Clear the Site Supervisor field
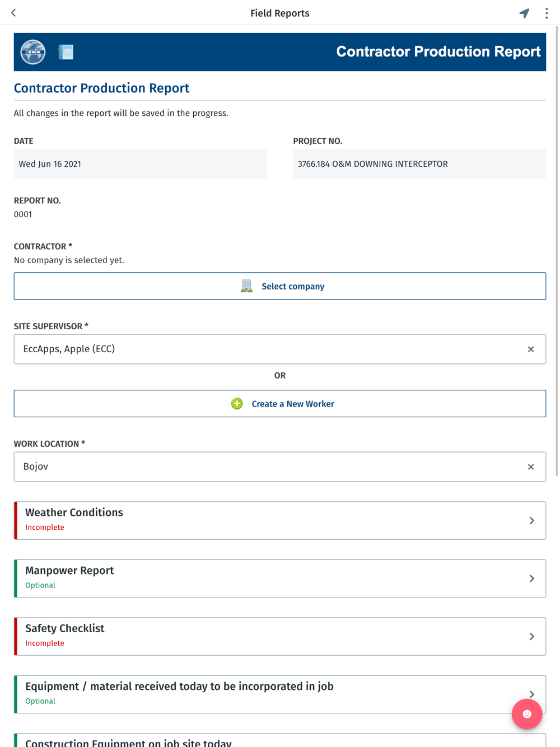 (530, 349)
